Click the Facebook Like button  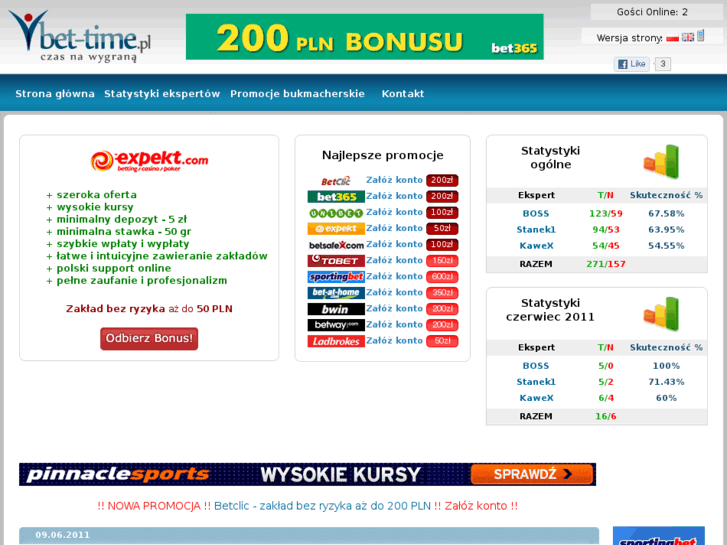tap(631, 64)
